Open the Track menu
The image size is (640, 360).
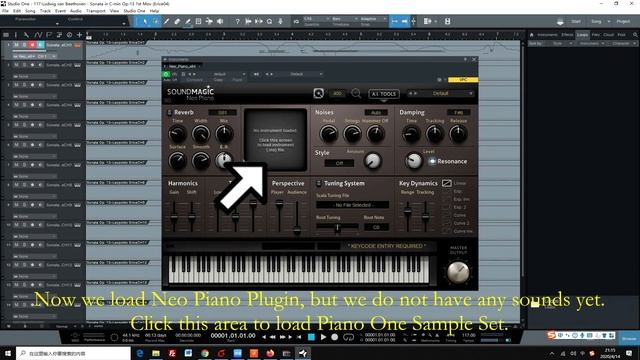coord(45,11)
